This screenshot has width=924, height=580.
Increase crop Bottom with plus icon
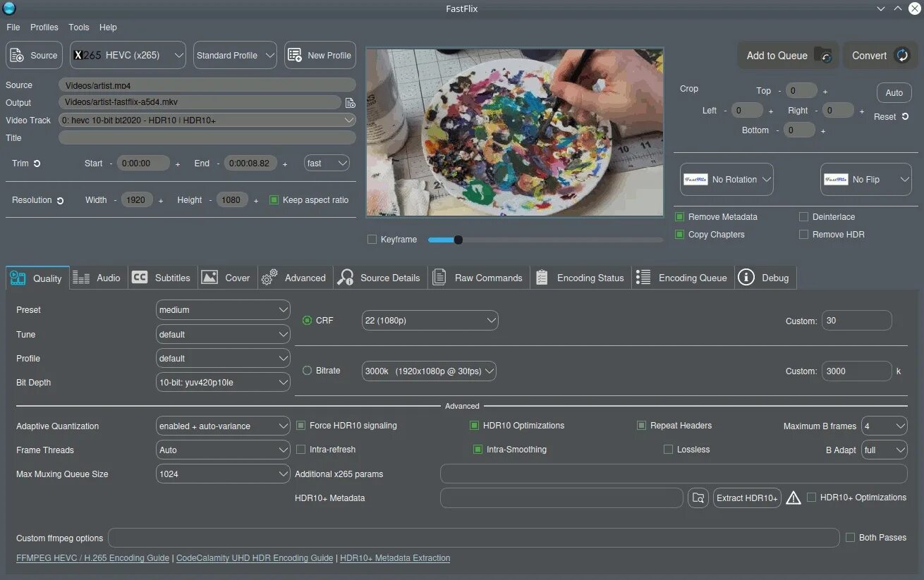click(823, 131)
